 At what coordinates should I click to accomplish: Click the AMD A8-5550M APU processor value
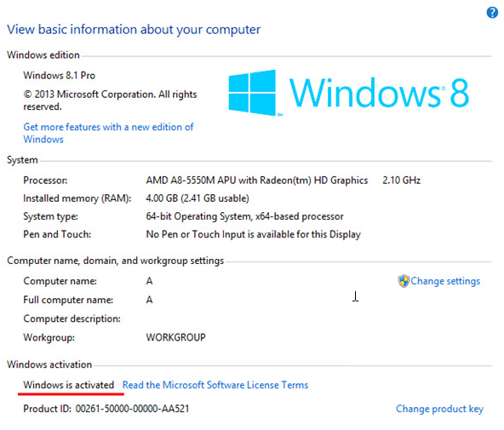pyautogui.click(x=256, y=181)
